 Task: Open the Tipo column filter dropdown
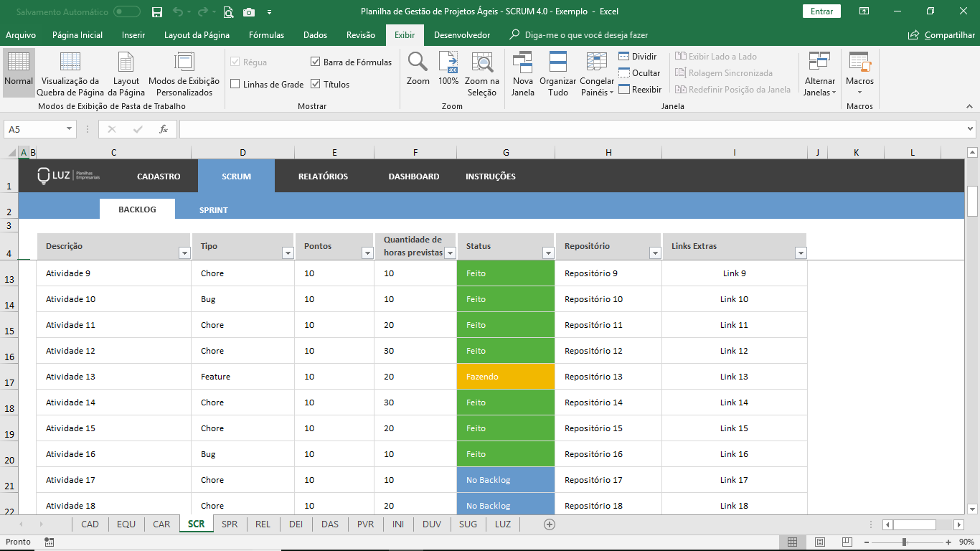click(288, 253)
